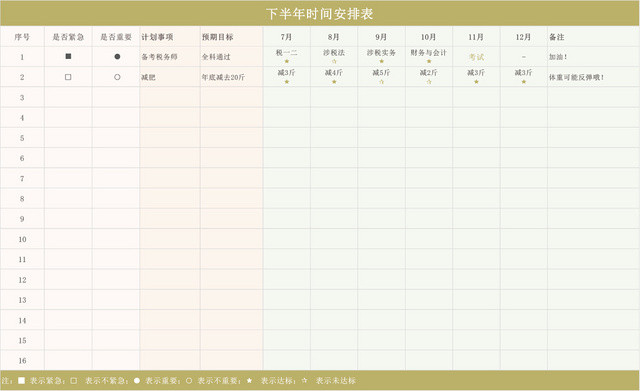This screenshot has width=640, height=391.
Task: Click the 11月 column header
Action: click(x=476, y=37)
